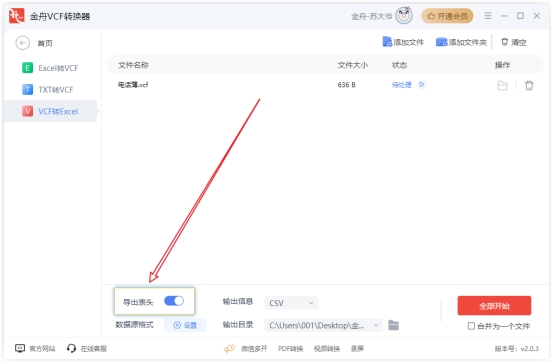Viewport: 553px width, 364px height.
Task: Click the 金舟VCF转换器 app logo
Action: pos(16,16)
